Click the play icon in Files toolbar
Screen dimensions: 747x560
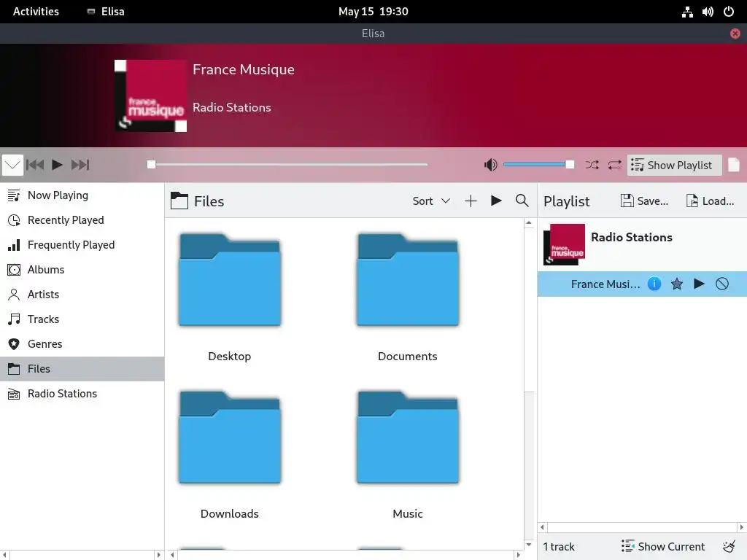(x=496, y=201)
